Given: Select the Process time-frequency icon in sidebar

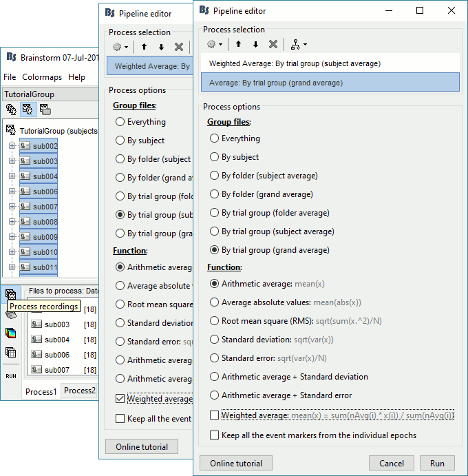Looking at the screenshot, I should (x=11, y=333).
